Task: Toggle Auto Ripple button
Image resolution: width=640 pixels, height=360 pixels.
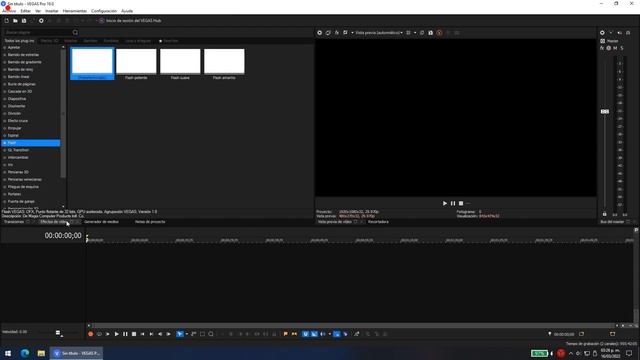Action: [323, 334]
